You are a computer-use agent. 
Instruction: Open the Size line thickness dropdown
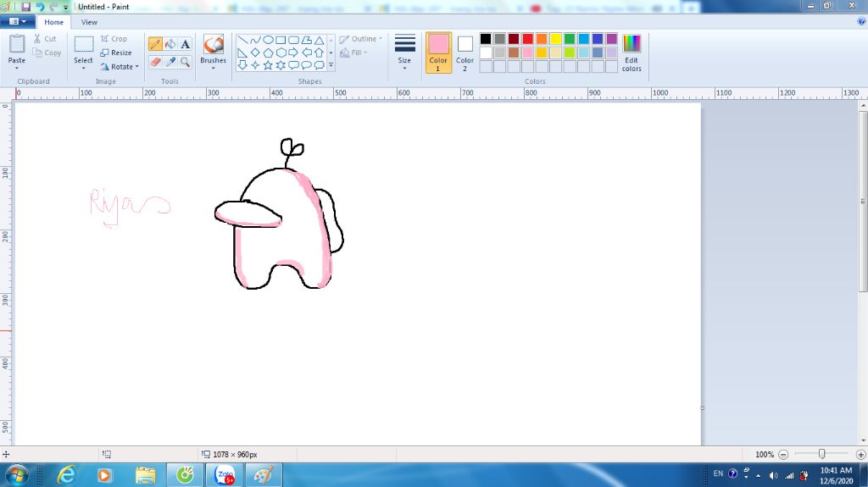pyautogui.click(x=404, y=53)
